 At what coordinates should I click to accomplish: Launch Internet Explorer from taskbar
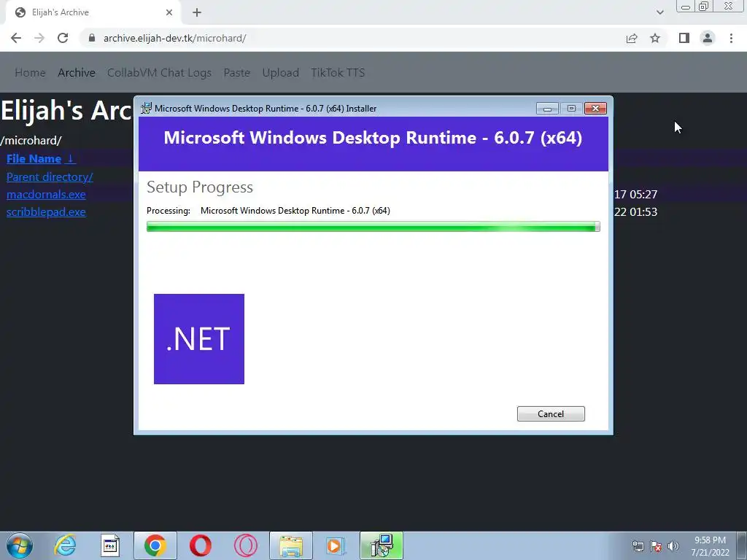(x=65, y=545)
